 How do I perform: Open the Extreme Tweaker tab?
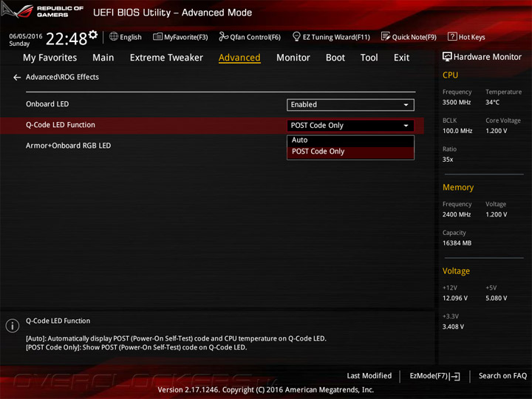coord(166,58)
